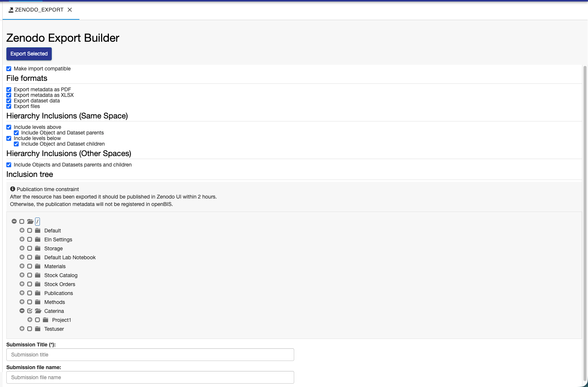Expand the Storage tree node
588x387 pixels.
[x=22, y=248]
